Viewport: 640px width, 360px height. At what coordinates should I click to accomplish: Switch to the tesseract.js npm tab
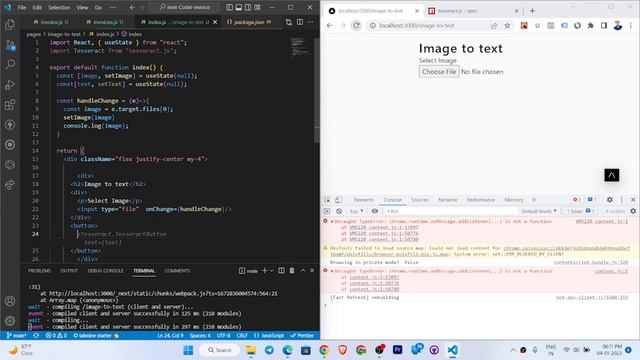click(x=473, y=11)
